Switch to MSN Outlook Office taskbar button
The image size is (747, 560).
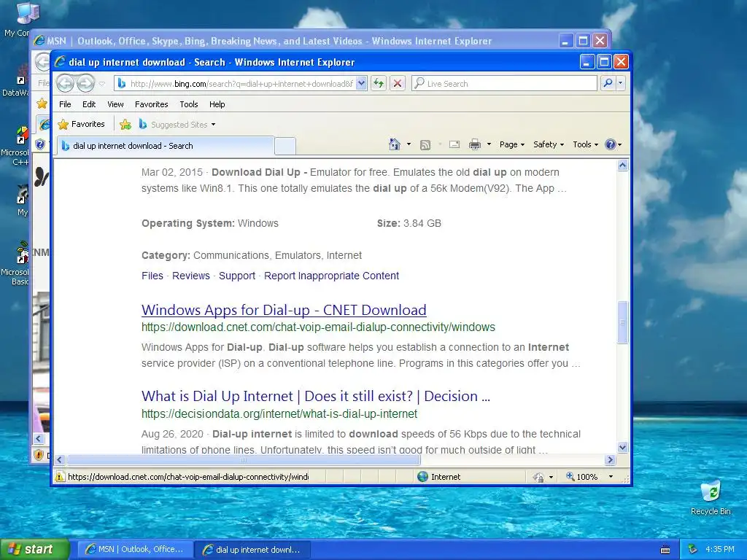pyautogui.click(x=135, y=549)
